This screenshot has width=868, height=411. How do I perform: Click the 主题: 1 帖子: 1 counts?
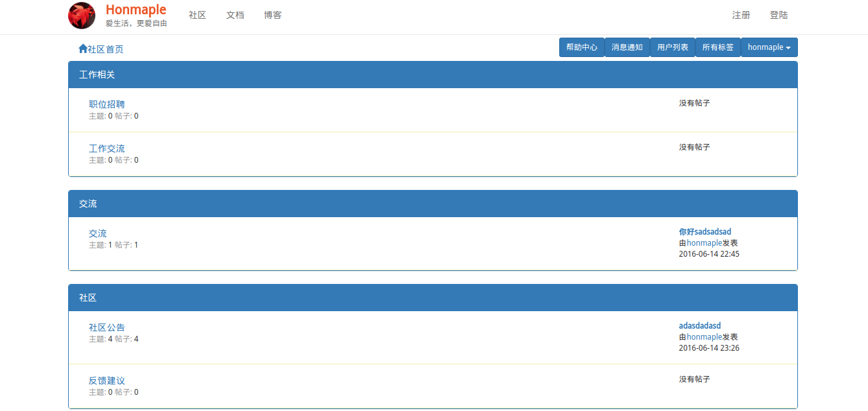[114, 245]
